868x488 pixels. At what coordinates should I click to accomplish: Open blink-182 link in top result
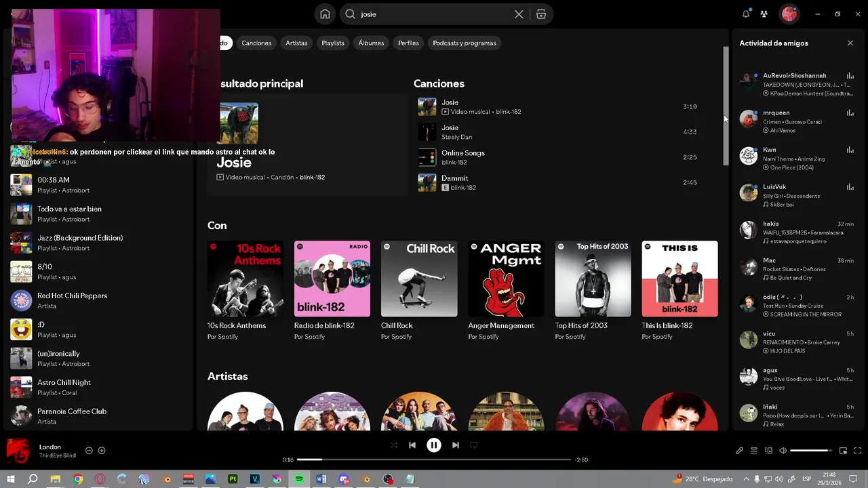point(312,178)
